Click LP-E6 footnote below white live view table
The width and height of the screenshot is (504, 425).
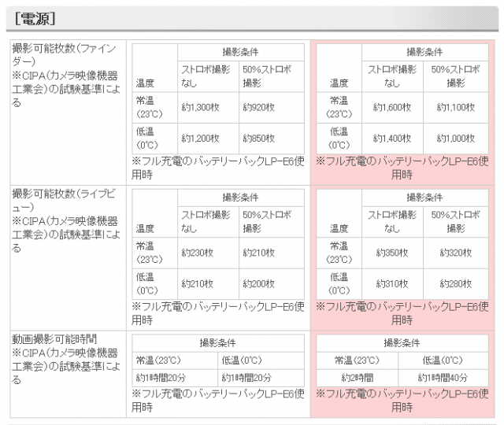(x=218, y=313)
